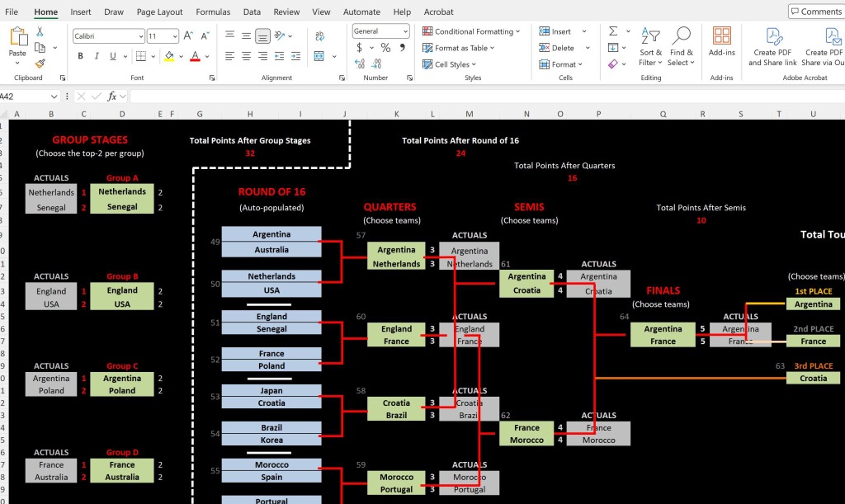845x504 pixels.
Task: Apply Percent Style format
Action: tap(386, 47)
